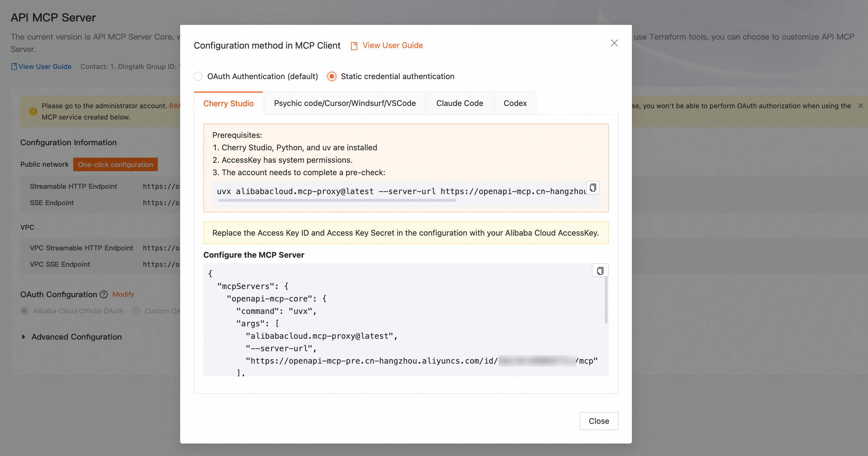Click the SSE Endpoint label

click(x=52, y=203)
